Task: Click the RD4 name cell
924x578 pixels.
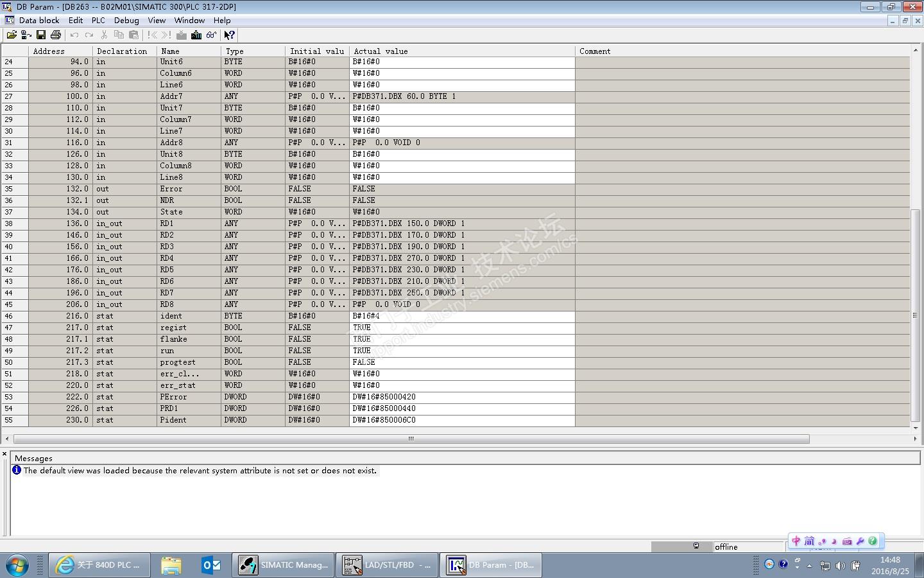Action: pos(189,258)
